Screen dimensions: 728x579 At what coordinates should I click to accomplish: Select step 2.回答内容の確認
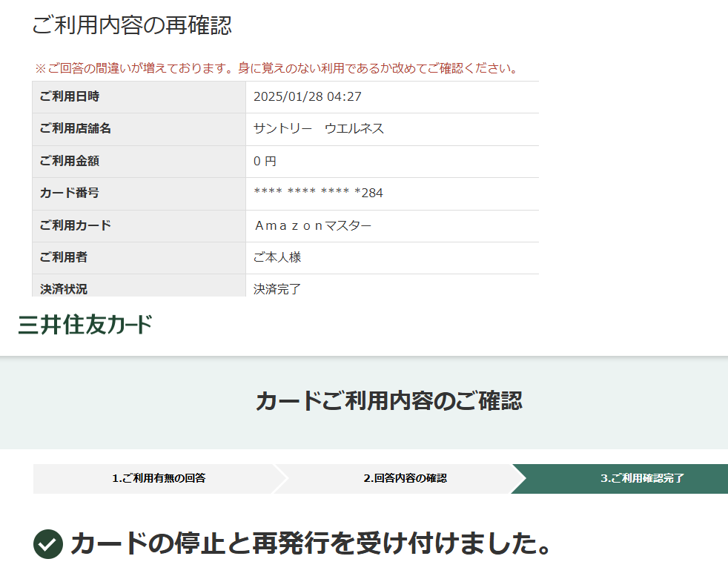[x=405, y=478]
